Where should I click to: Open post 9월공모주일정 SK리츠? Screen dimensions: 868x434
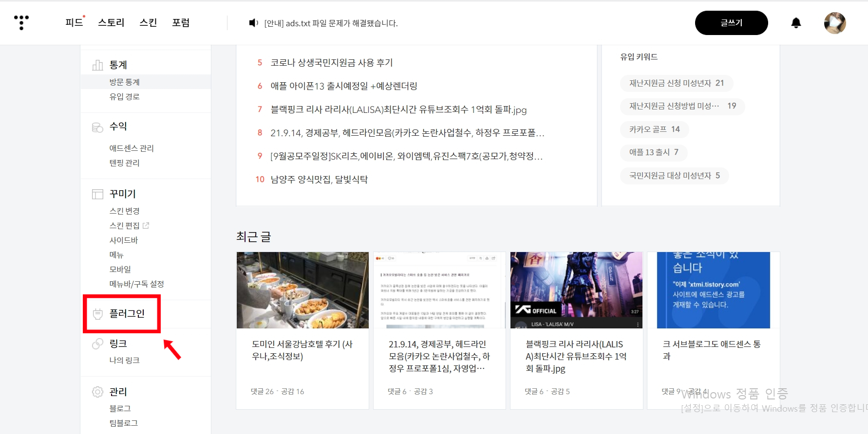coord(406,156)
